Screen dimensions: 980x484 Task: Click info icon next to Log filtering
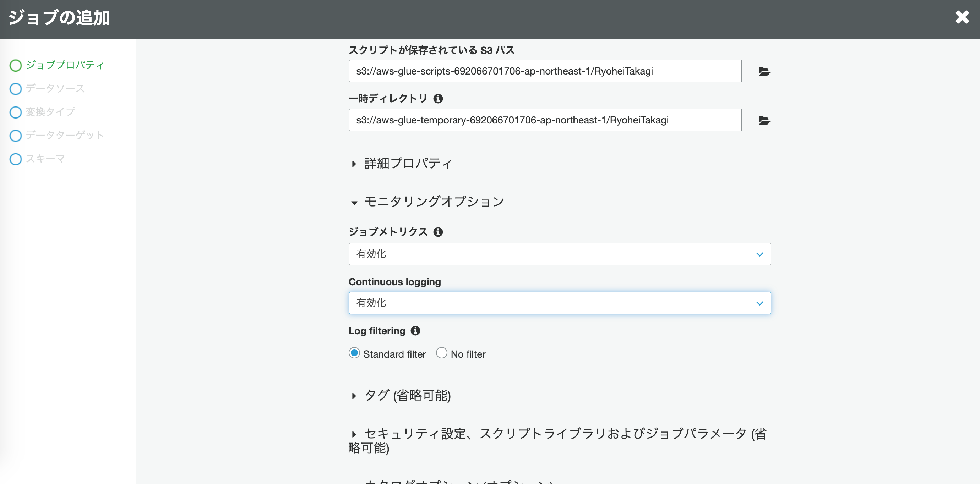415,331
